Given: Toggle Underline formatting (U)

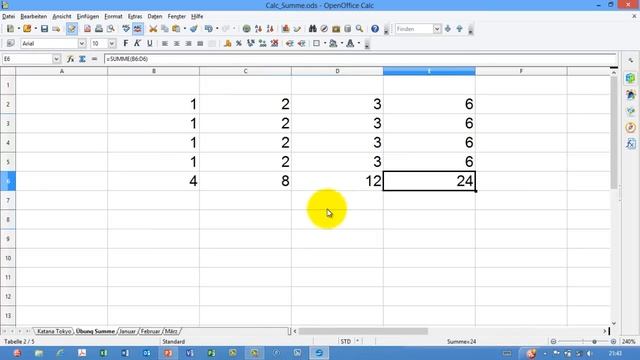Looking at the screenshot, I should click(149, 44).
